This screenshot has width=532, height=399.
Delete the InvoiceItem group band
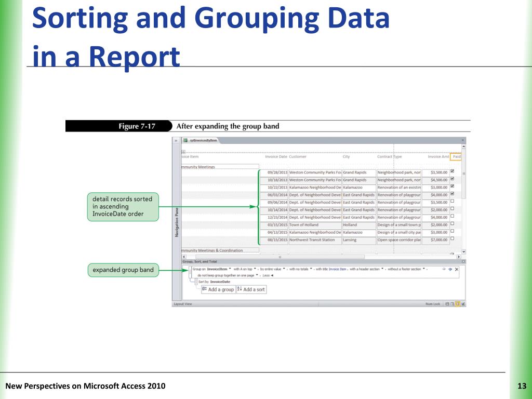(457, 270)
